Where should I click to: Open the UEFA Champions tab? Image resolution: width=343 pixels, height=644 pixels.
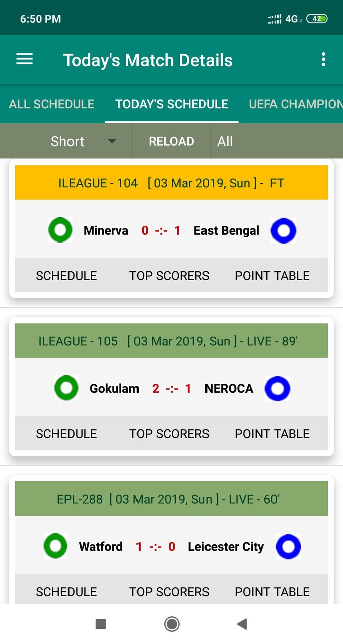click(296, 104)
